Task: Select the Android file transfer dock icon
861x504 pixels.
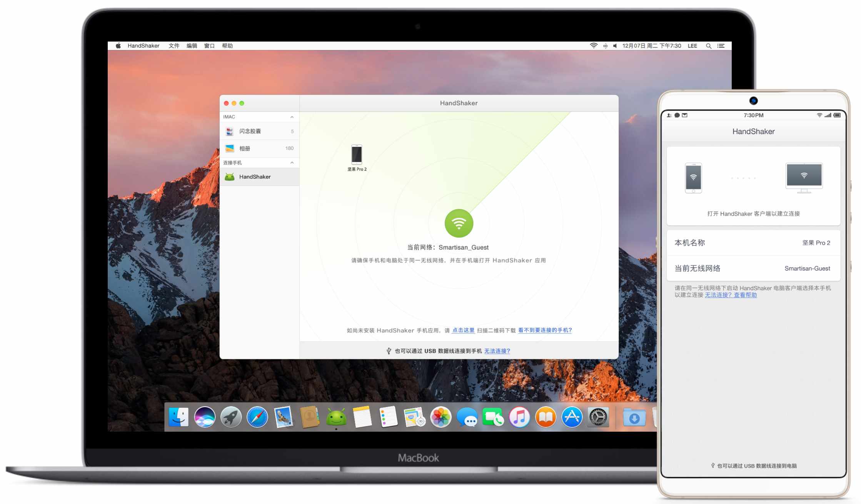Action: [x=335, y=416]
